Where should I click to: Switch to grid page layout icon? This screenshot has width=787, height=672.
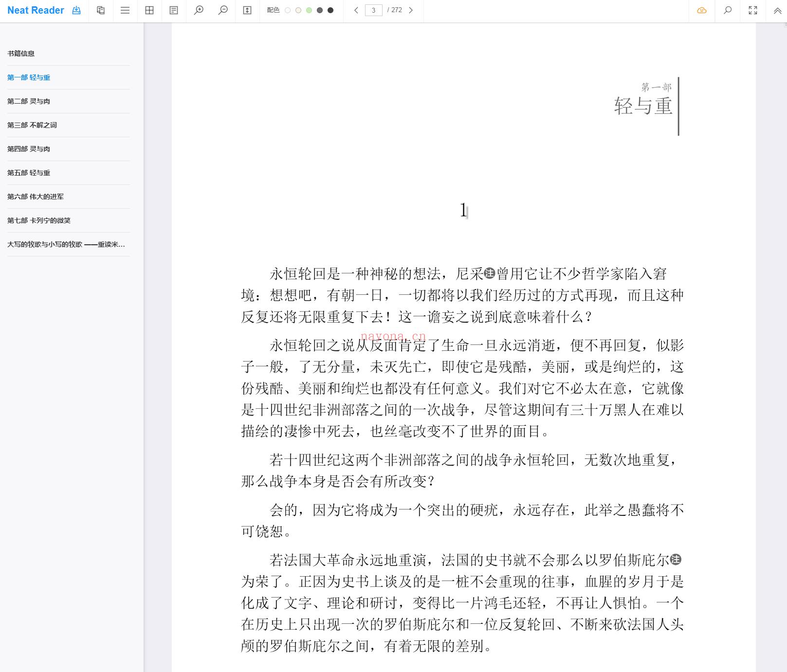[149, 10]
